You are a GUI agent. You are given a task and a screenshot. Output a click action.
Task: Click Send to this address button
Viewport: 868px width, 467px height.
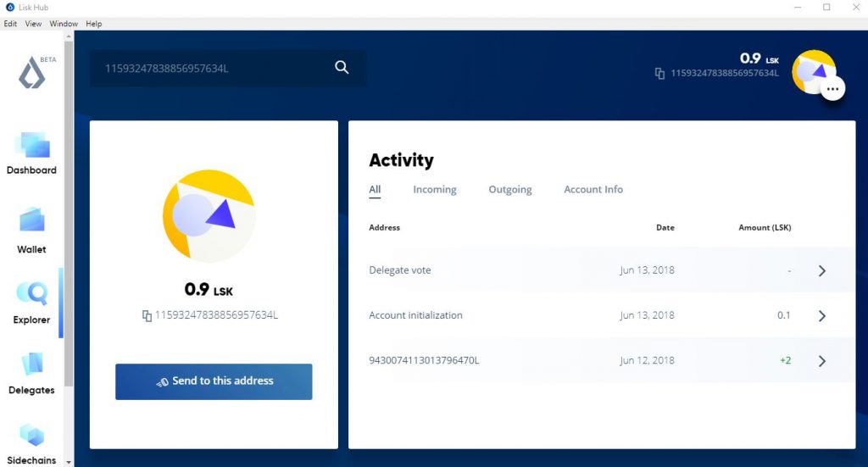tap(214, 381)
